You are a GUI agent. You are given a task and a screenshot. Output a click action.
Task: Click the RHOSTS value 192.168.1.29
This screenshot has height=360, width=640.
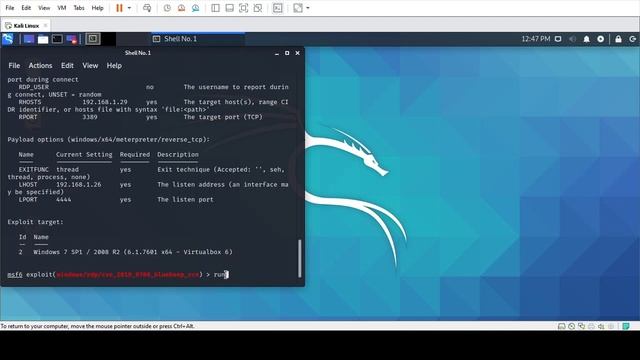[x=105, y=102]
